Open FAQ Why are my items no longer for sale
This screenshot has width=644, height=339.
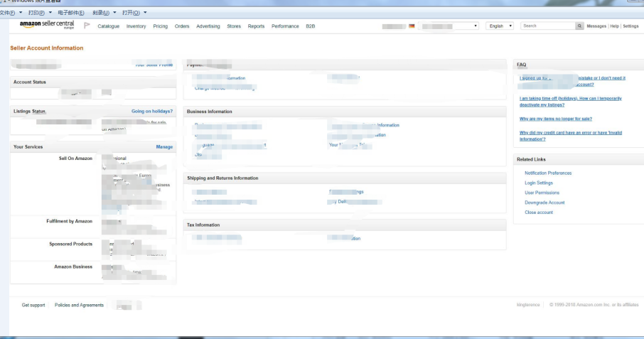point(556,119)
